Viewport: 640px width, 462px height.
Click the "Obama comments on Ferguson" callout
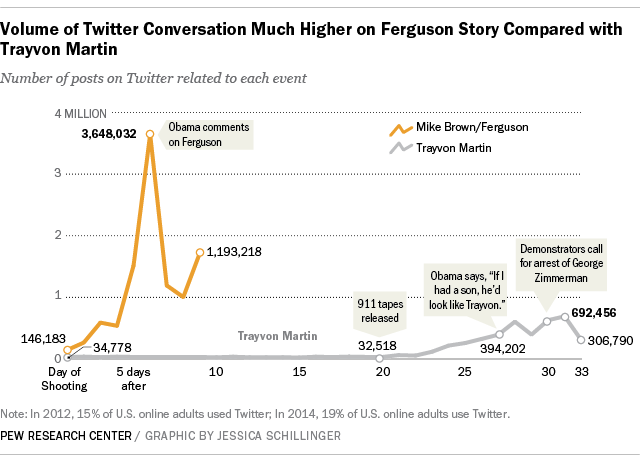pyautogui.click(x=205, y=135)
